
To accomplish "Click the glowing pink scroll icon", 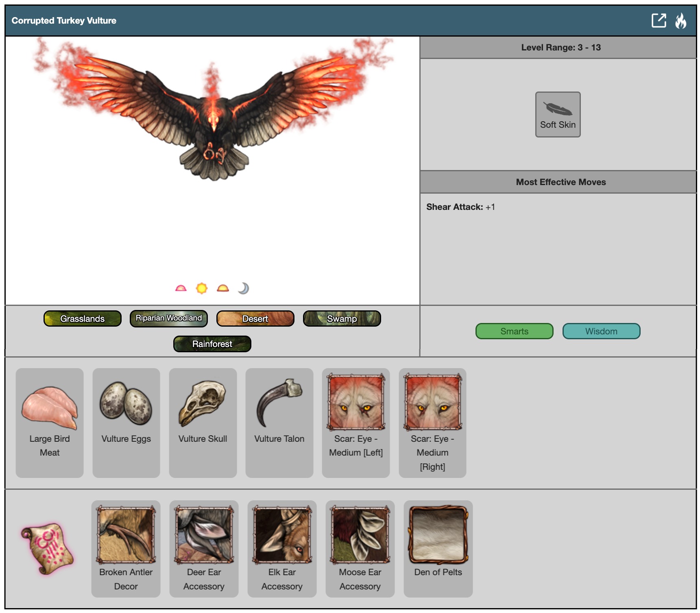I will click(x=48, y=548).
